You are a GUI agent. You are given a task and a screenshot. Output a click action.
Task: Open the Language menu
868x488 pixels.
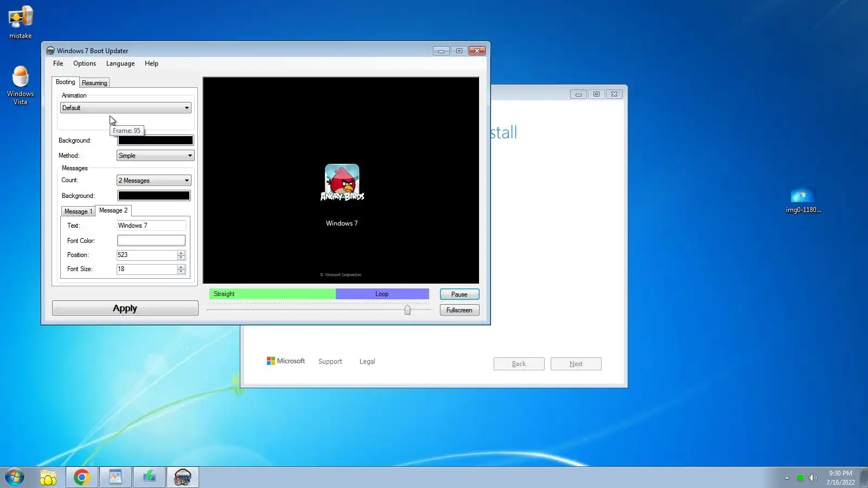coord(120,63)
